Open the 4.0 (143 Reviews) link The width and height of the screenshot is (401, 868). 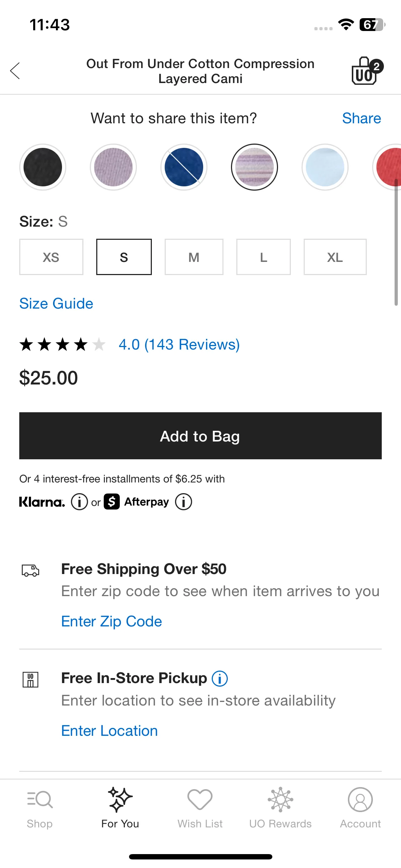tap(179, 345)
